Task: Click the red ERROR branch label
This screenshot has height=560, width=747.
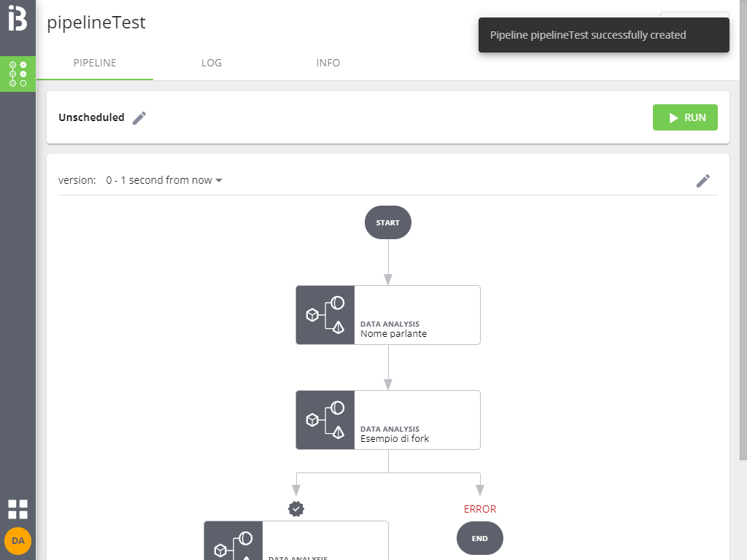Action: click(479, 509)
